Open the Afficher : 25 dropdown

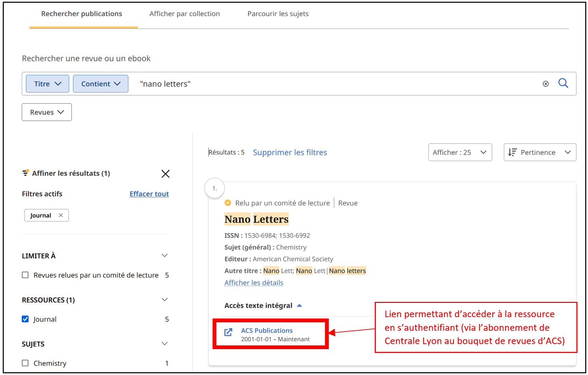(460, 152)
